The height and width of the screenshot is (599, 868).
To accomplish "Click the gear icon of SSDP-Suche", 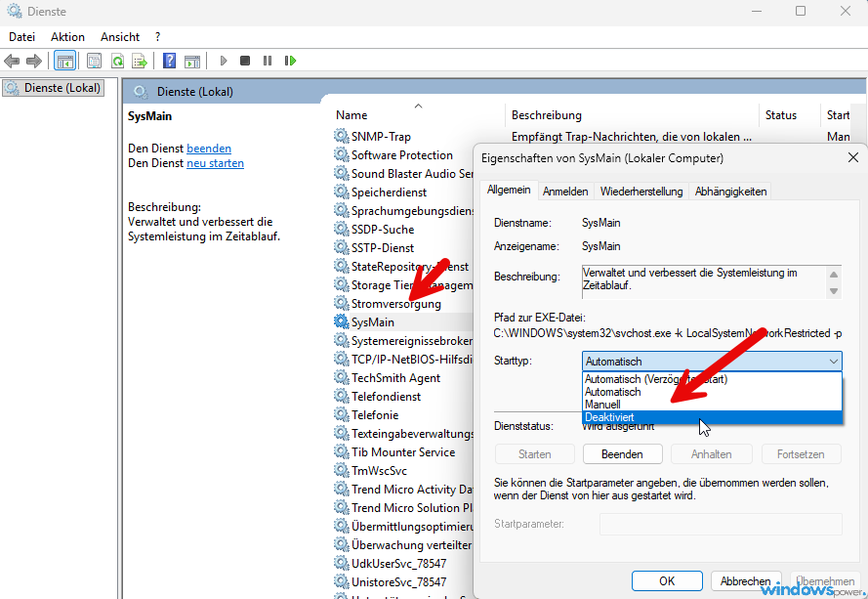I will tap(341, 229).
